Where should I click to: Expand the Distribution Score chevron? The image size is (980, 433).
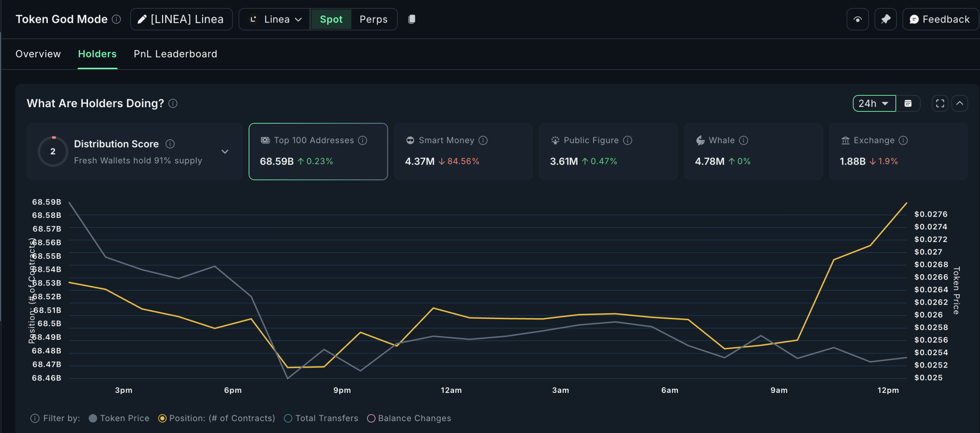coord(225,152)
